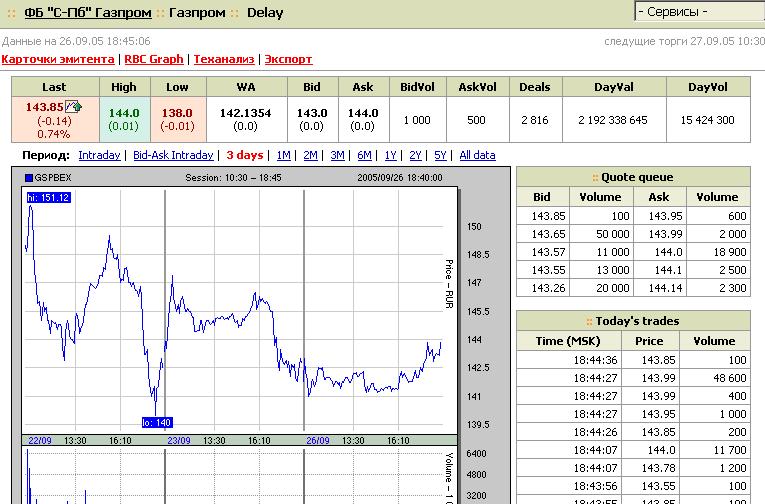Viewport: 765px width, 504px height.
Task: Click the WA value 142.1354
Action: point(245,113)
